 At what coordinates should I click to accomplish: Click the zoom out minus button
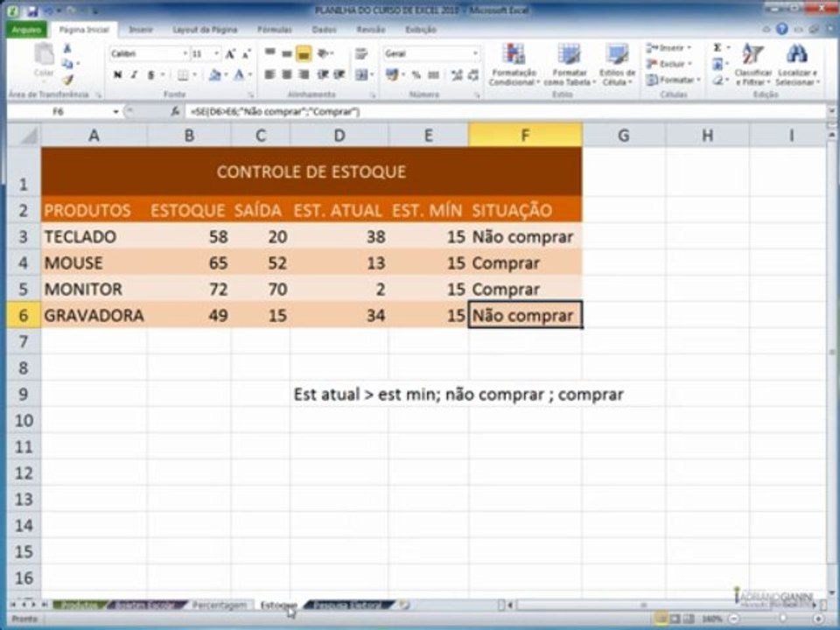[x=735, y=619]
